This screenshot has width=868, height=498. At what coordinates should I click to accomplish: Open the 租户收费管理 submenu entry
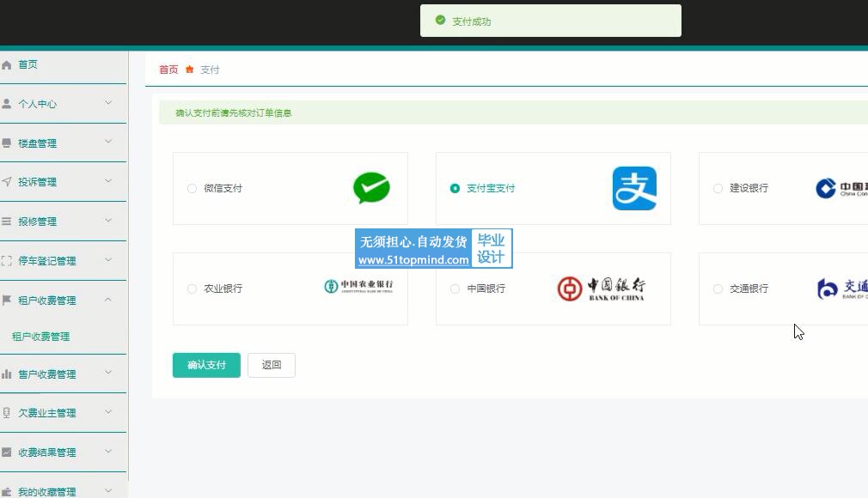(41, 337)
